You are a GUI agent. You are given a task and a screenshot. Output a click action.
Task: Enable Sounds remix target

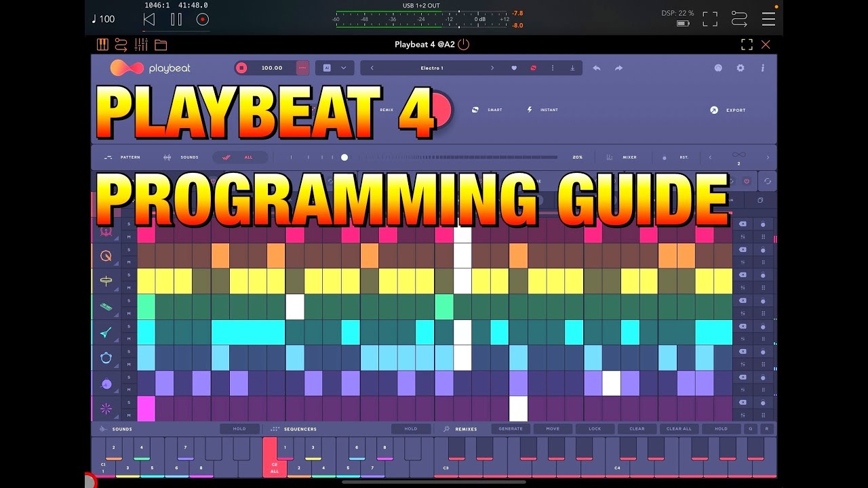(x=181, y=157)
